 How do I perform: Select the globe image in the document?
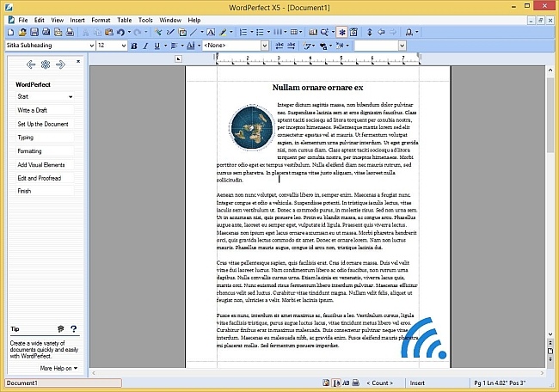click(x=251, y=127)
